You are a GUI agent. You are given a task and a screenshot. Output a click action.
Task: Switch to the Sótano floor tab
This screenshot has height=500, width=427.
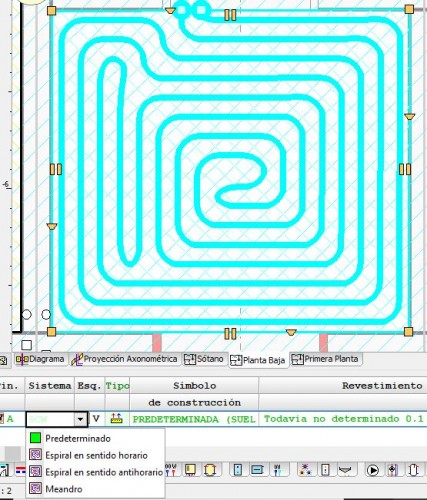[x=204, y=359]
